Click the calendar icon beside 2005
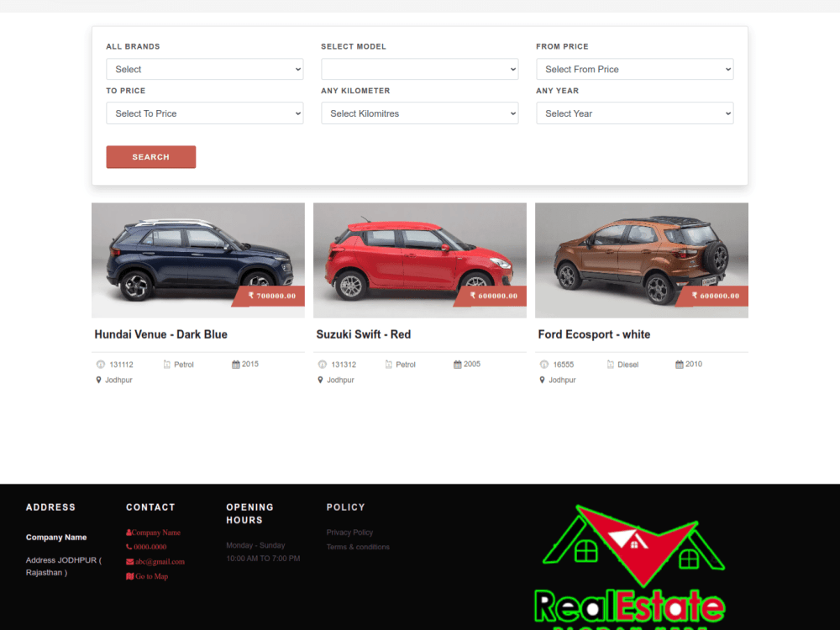Viewport: 840px width, 630px height. 458,365
